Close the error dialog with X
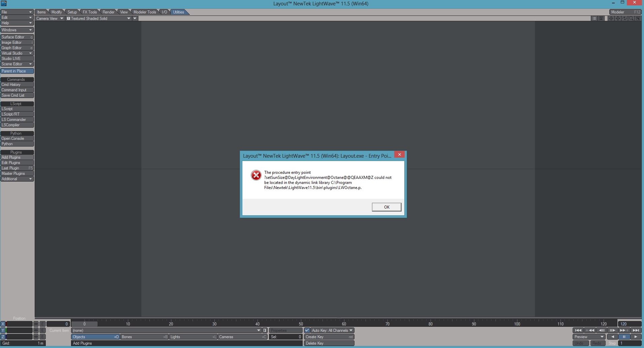The image size is (644, 348). tap(399, 155)
